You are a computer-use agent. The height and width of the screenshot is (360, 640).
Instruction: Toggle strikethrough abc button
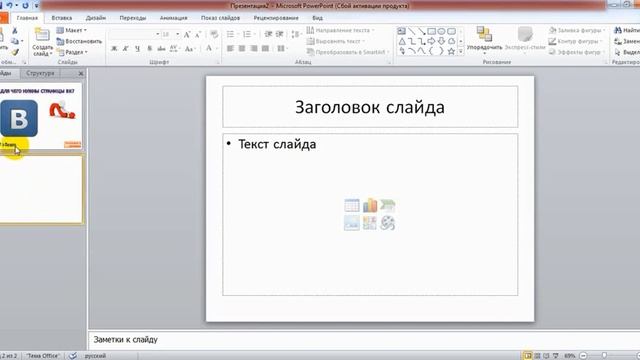pos(161,49)
